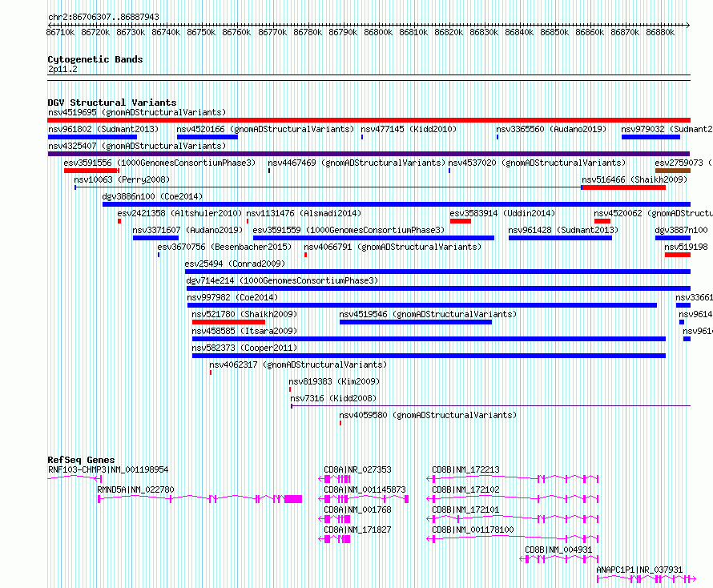Open CD8B NM_172101 transcript label
This screenshot has height=588, width=713.
(465, 509)
